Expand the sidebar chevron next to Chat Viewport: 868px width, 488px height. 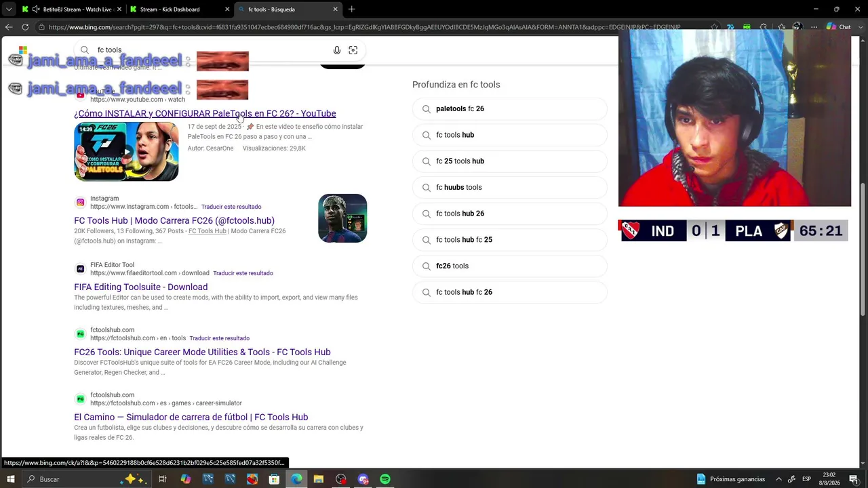pos(859,27)
